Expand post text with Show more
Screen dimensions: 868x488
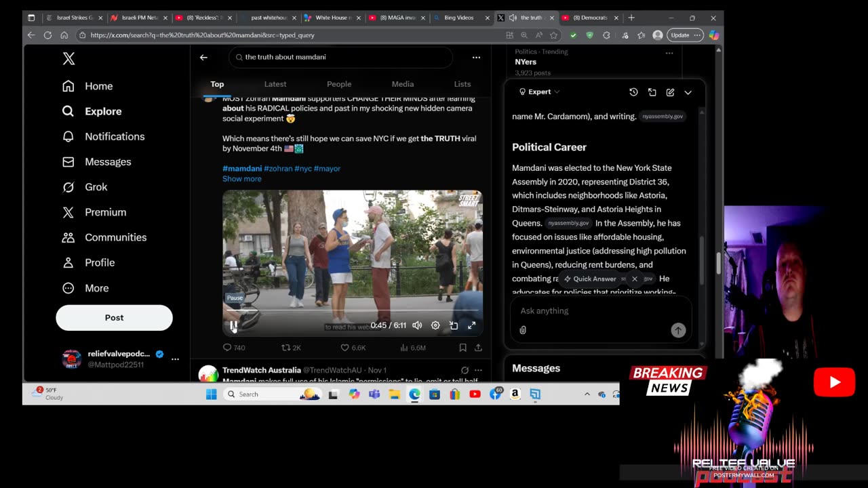click(241, 179)
